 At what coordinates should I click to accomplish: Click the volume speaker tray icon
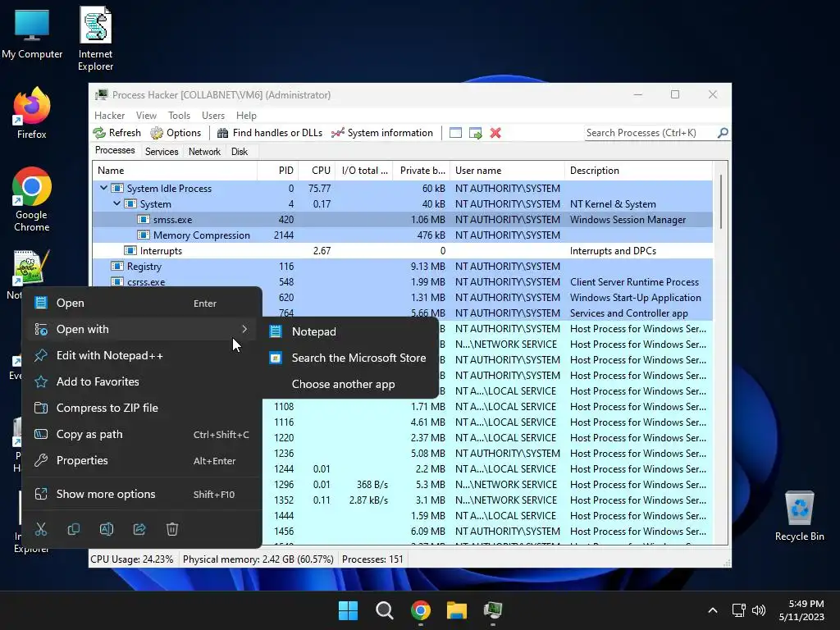coord(759,610)
